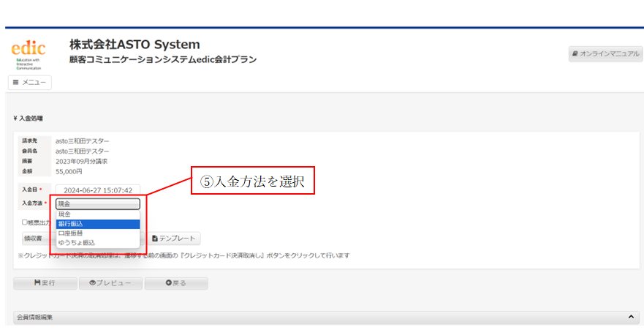The width and height of the screenshot is (644, 330).
Task: Click the 会員情報編集 section header text
Action: tap(35, 318)
